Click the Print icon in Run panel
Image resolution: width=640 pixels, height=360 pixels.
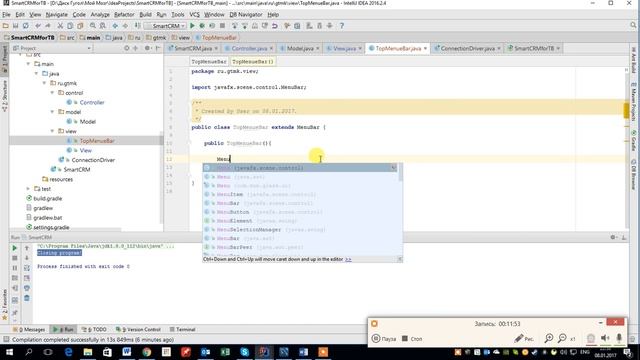27,288
